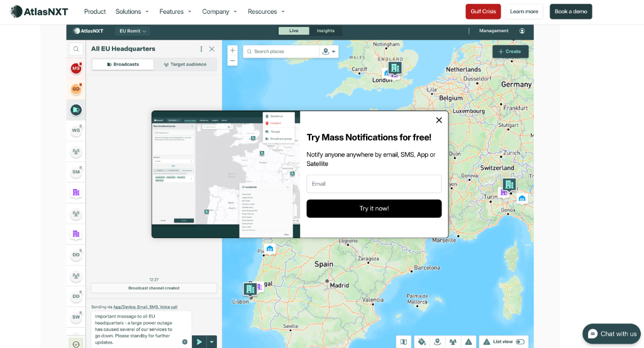The width and height of the screenshot is (644, 348).
Task: Select the WG sidebar avatar
Action: coord(76,131)
